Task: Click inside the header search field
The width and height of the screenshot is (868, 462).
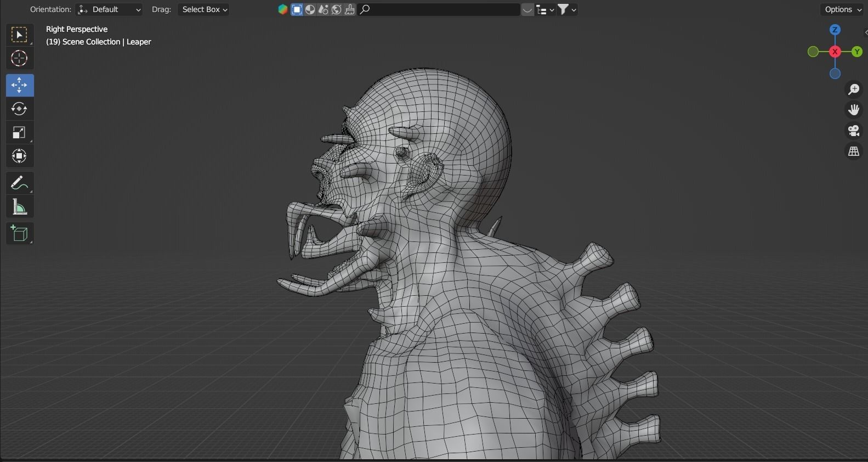Action: [439, 9]
